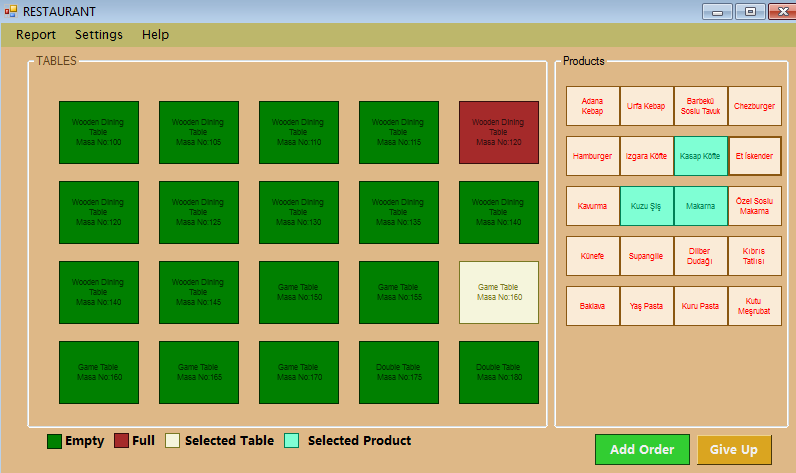
Task: Select Double Table Masa No:180
Action: point(499,373)
